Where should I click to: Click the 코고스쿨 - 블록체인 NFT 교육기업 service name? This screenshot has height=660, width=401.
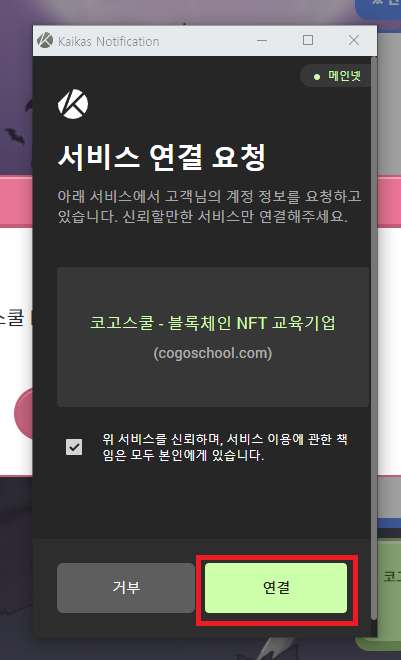pos(213,323)
